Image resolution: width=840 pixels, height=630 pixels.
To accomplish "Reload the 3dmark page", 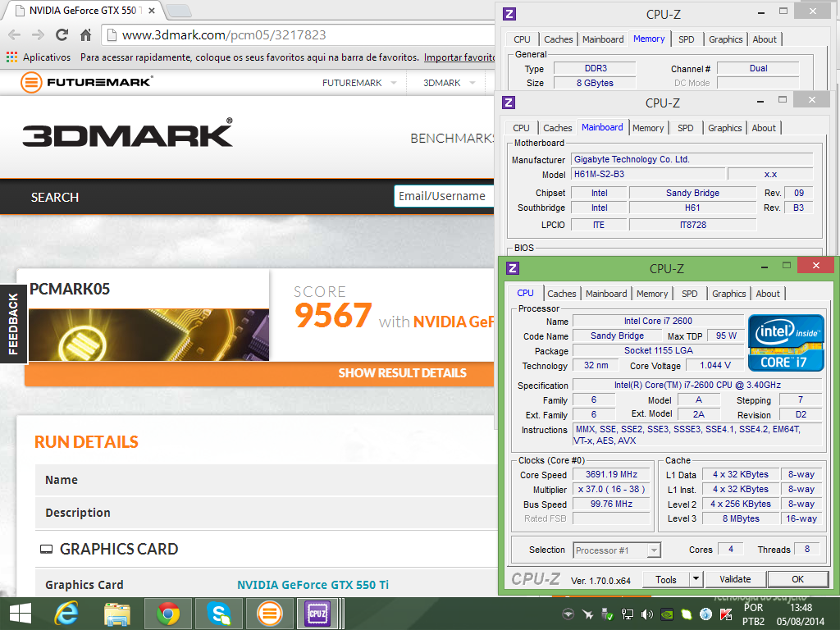I will [62, 34].
